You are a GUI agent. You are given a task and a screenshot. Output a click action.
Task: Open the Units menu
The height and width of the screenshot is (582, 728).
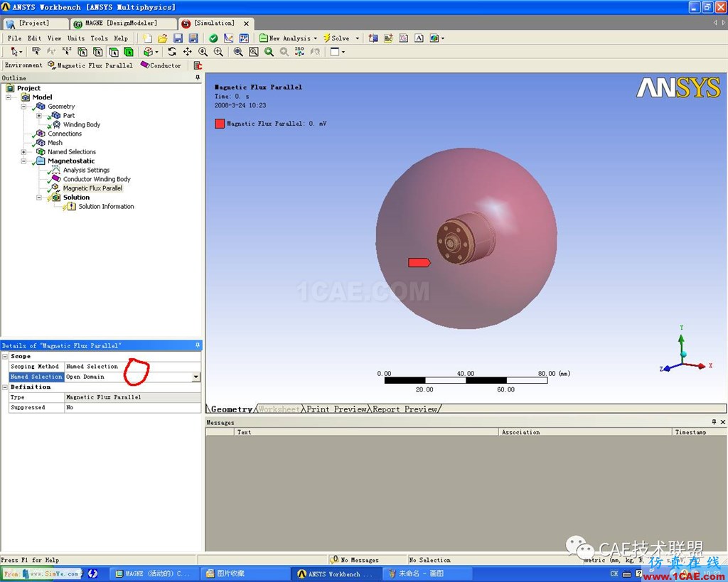click(x=76, y=38)
